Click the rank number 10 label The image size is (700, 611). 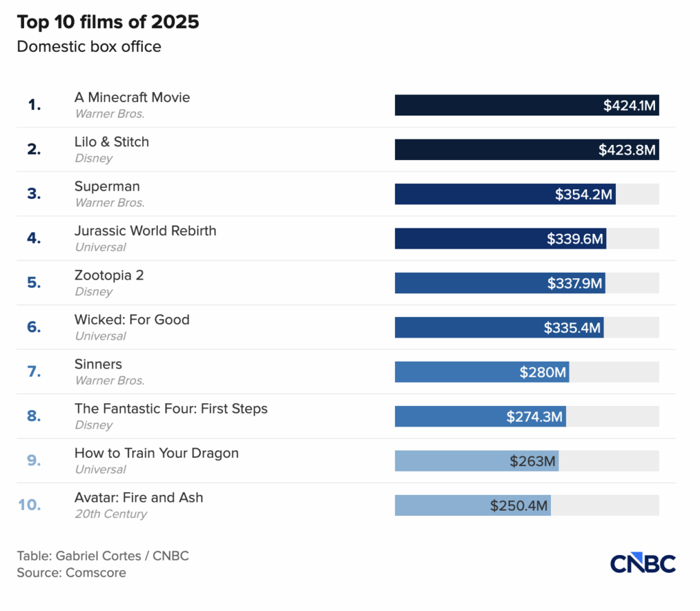[x=29, y=505]
